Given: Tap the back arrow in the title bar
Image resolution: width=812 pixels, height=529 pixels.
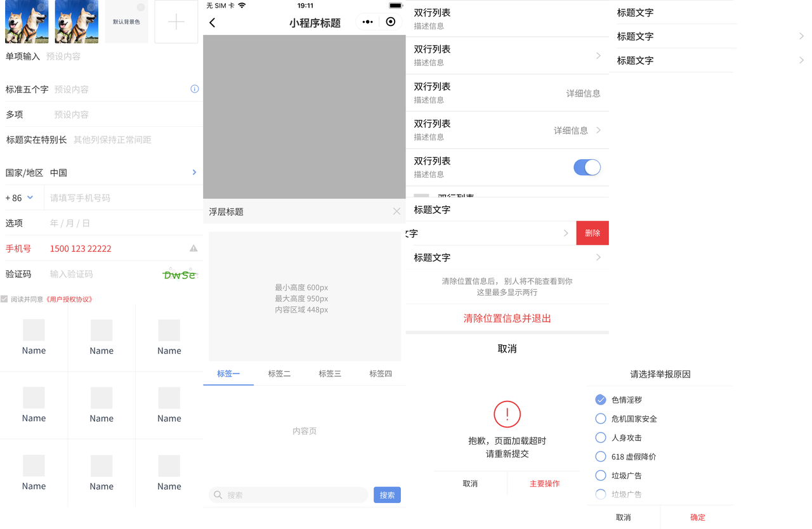Looking at the screenshot, I should tap(213, 22).
